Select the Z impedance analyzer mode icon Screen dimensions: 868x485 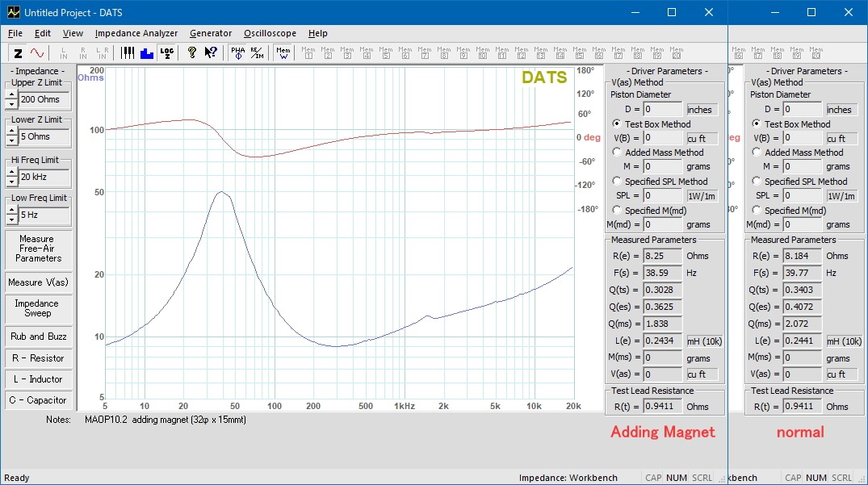19,53
